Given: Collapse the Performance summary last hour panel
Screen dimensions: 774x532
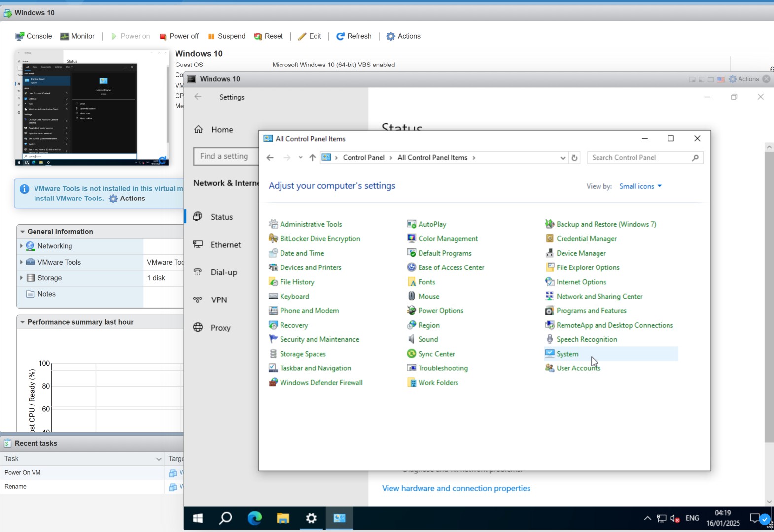Looking at the screenshot, I should point(23,322).
